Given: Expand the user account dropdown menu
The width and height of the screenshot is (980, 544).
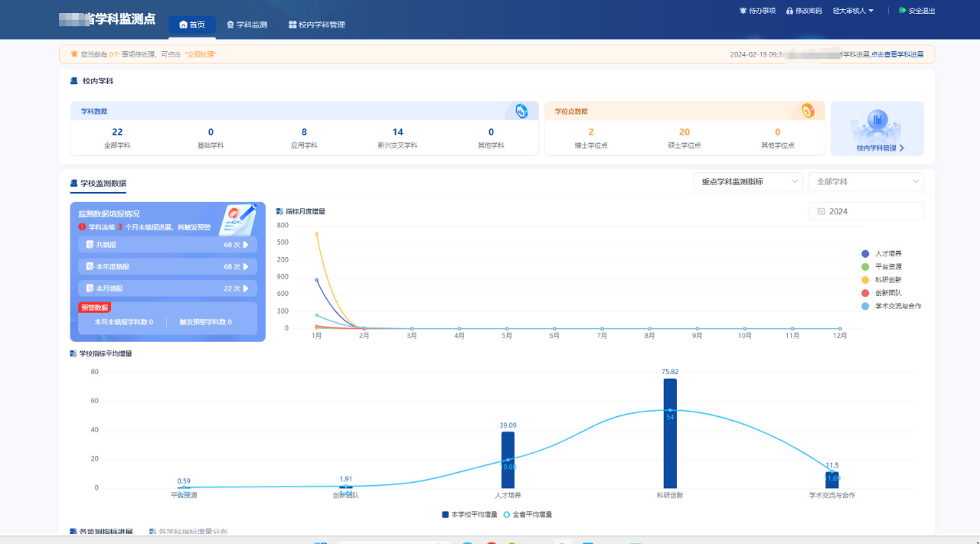Looking at the screenshot, I should point(853,11).
